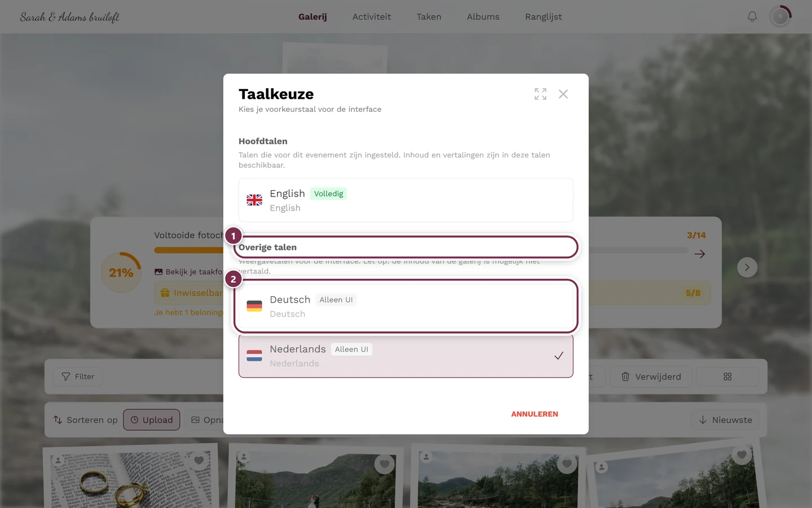Screen dimensions: 812x508
Task: Click the next arrow on the progress card
Action: click(x=747, y=268)
